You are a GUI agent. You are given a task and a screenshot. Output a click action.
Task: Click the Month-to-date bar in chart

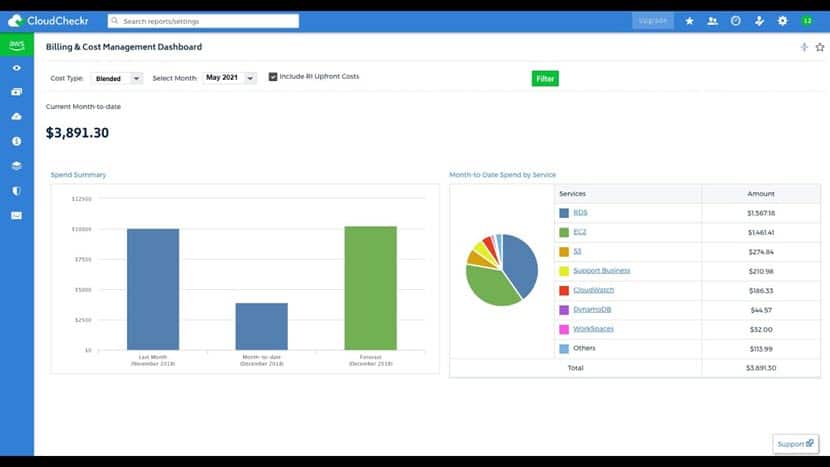point(261,326)
